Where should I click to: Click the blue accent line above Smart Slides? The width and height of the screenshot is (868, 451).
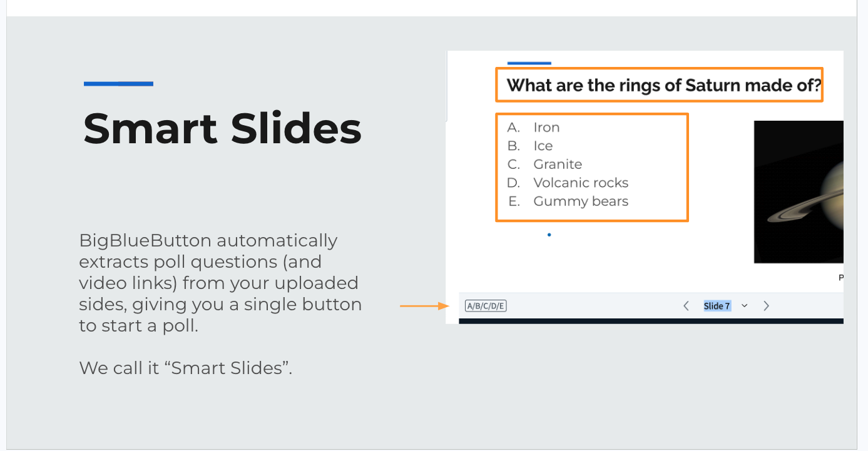tap(118, 84)
